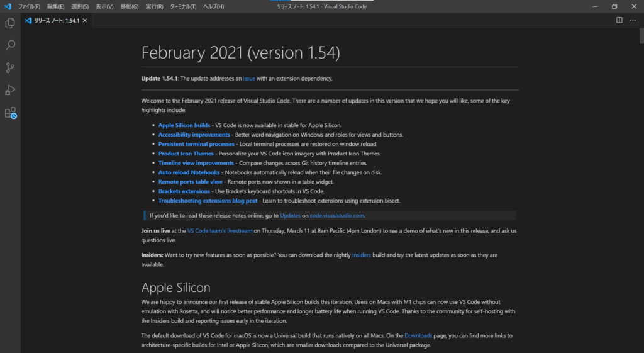Open the 表示(V) menu

[104, 6]
